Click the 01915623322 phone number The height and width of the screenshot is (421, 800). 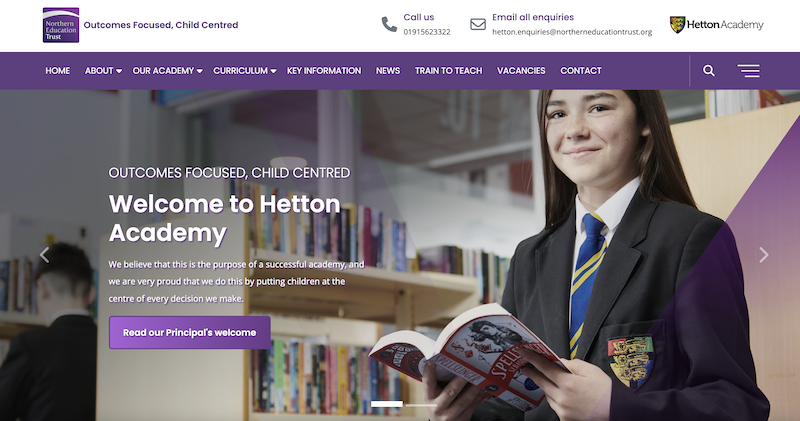427,32
